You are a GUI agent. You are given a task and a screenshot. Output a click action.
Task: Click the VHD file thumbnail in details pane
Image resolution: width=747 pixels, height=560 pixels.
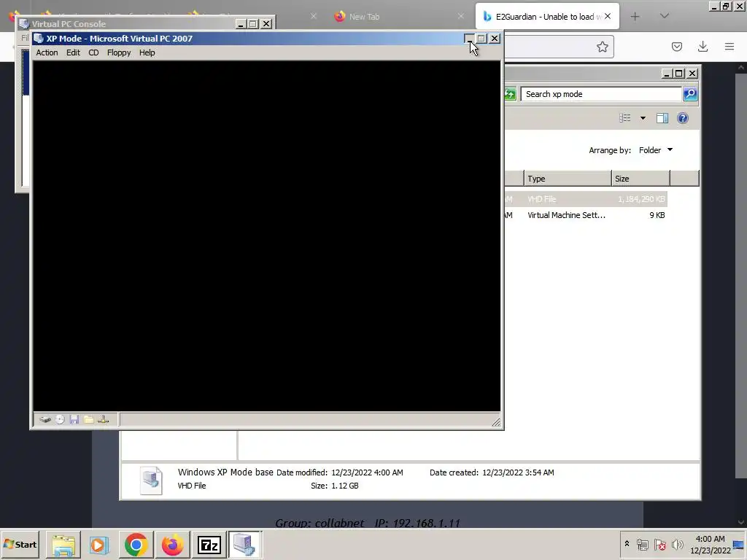pos(151,481)
